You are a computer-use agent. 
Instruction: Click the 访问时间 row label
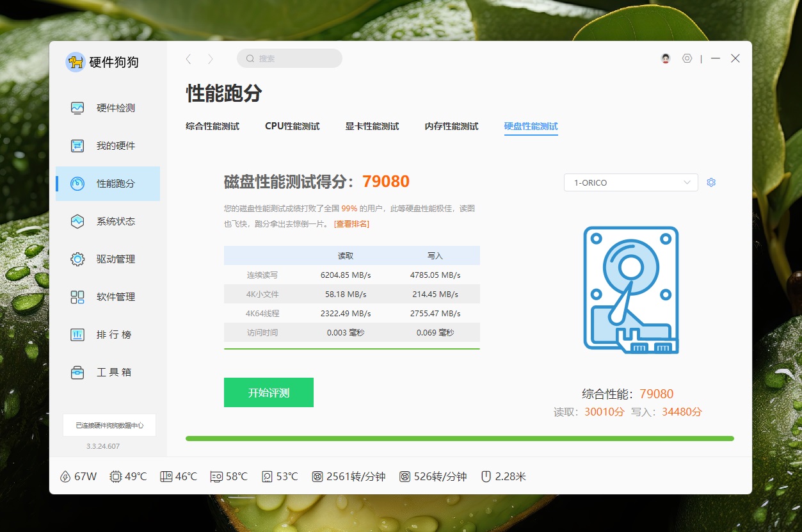tap(262, 333)
